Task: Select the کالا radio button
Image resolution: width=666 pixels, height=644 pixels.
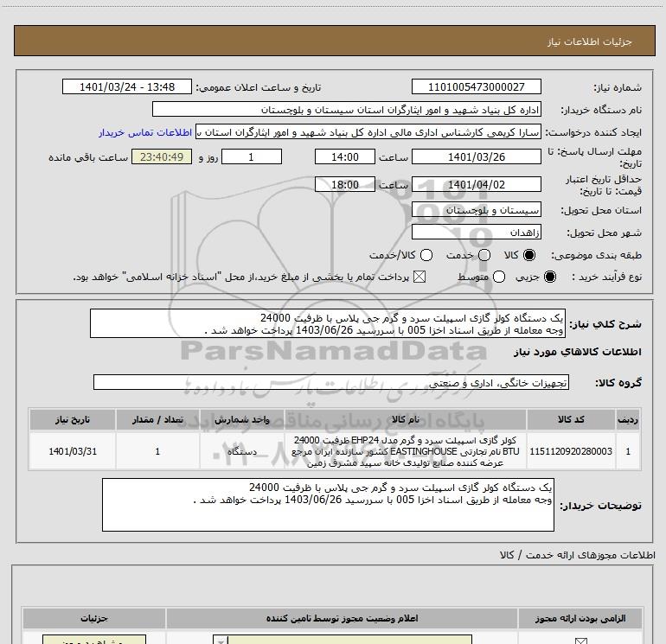Action: 529,255
